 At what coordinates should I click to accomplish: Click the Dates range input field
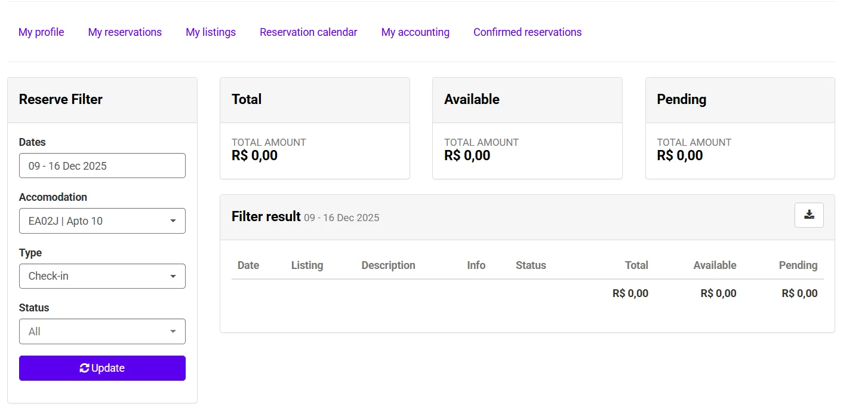pyautogui.click(x=102, y=166)
